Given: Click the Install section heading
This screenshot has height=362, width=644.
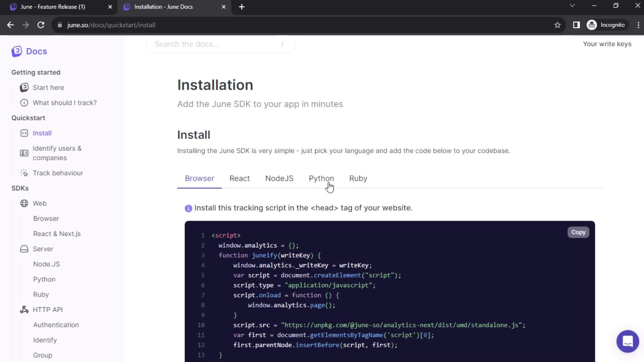Looking at the screenshot, I should point(194,135).
